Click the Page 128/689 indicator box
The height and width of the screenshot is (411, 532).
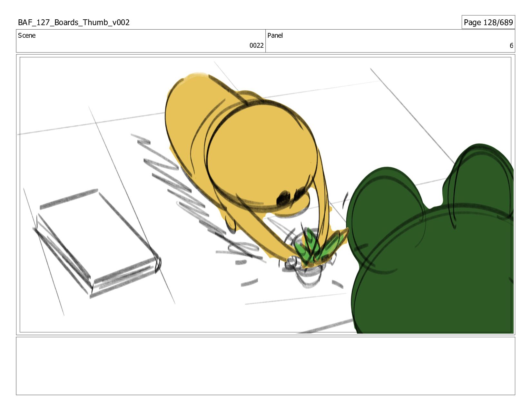pos(488,22)
